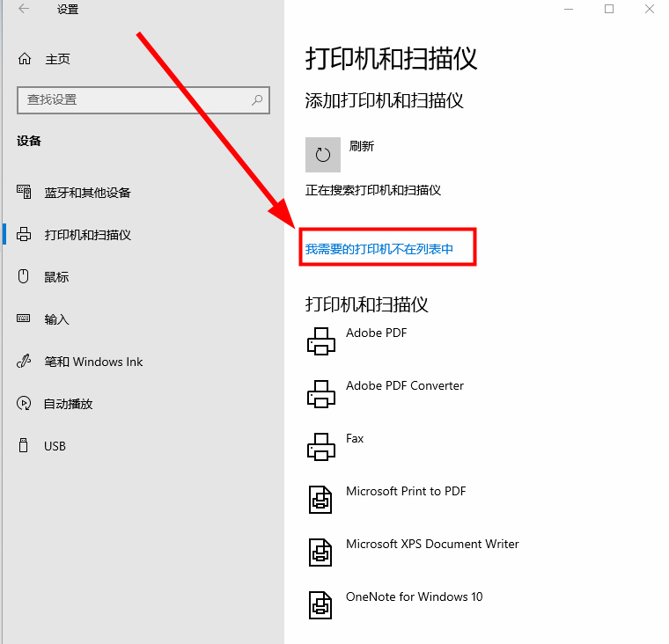669x644 pixels.
Task: Go to 输入 settings
Action: coord(56,319)
